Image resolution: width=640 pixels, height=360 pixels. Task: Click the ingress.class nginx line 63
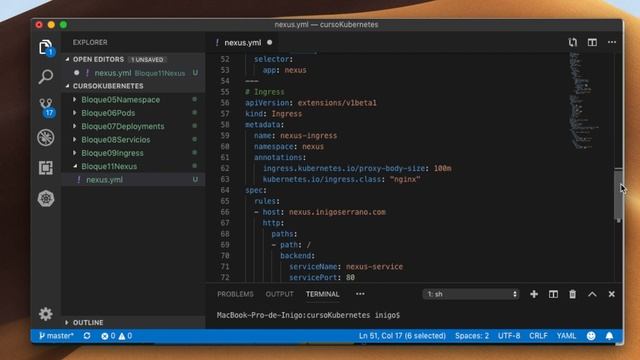pos(342,179)
